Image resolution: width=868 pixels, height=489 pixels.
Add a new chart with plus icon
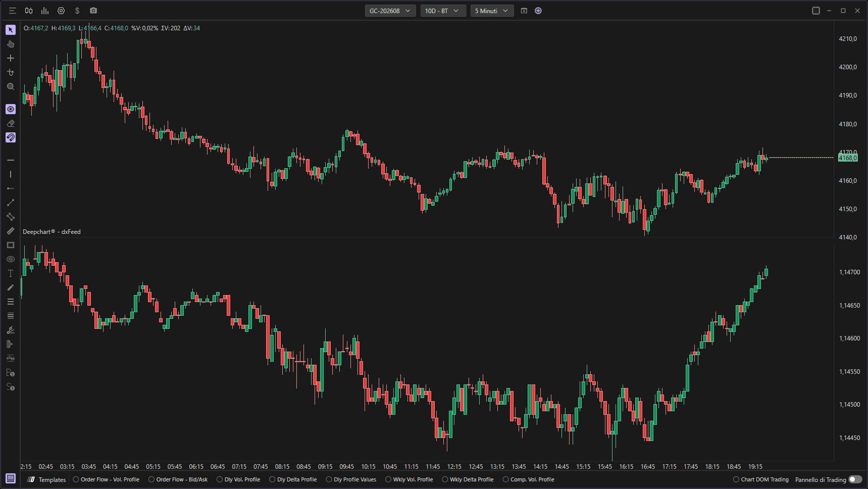[538, 11]
